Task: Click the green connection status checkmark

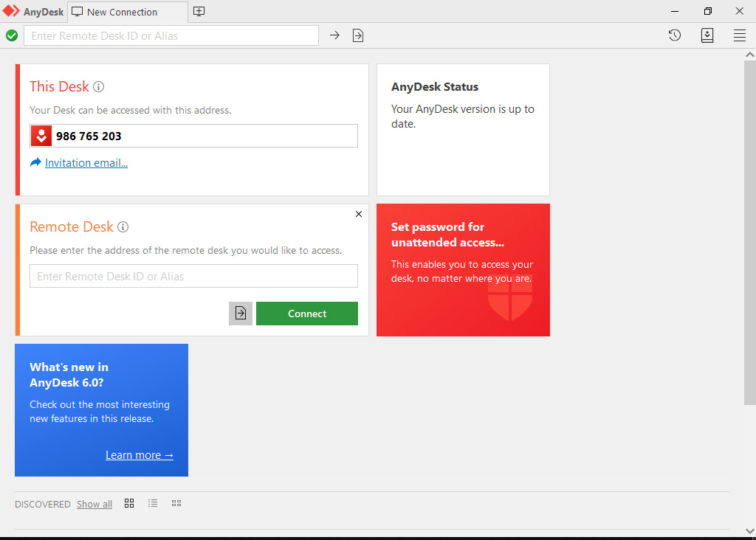Action: coord(12,35)
